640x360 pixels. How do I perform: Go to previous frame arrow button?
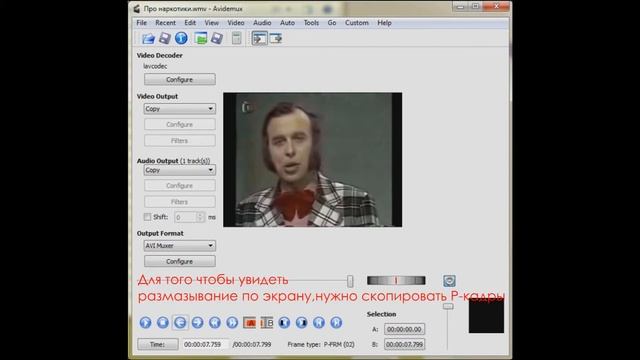(x=180, y=323)
